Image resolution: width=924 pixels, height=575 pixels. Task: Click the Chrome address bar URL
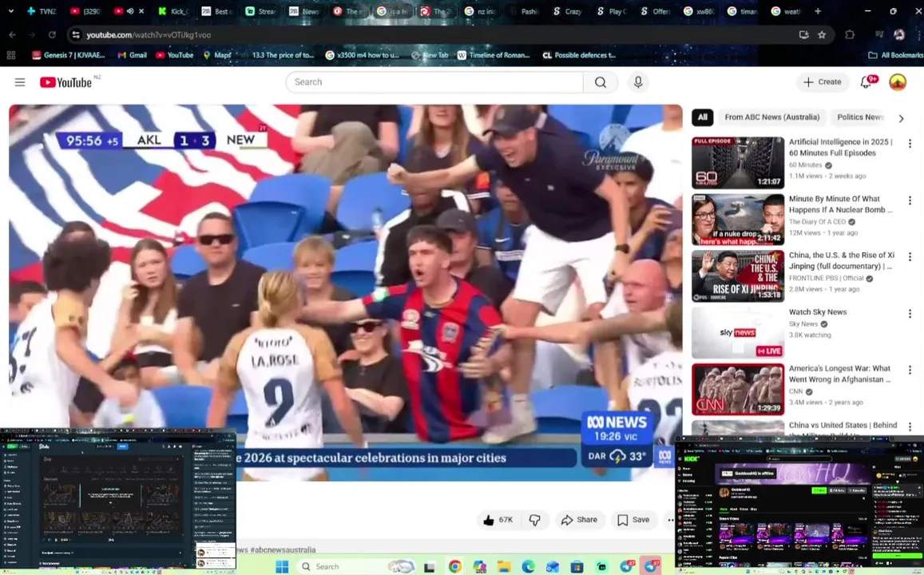(x=149, y=35)
